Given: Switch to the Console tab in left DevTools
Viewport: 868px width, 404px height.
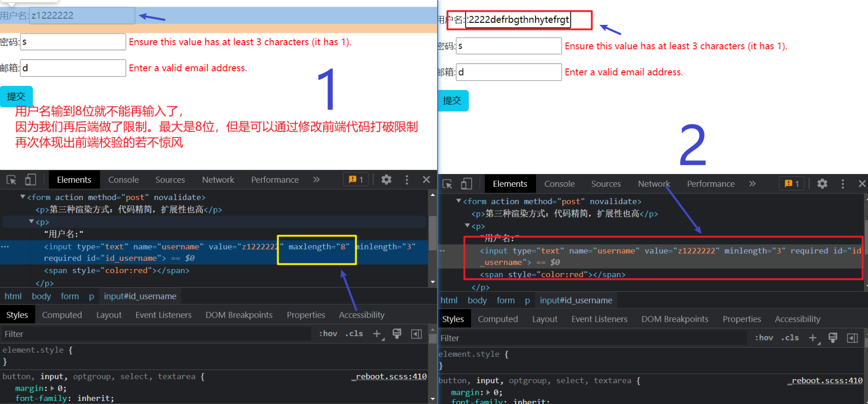Looking at the screenshot, I should point(123,180).
